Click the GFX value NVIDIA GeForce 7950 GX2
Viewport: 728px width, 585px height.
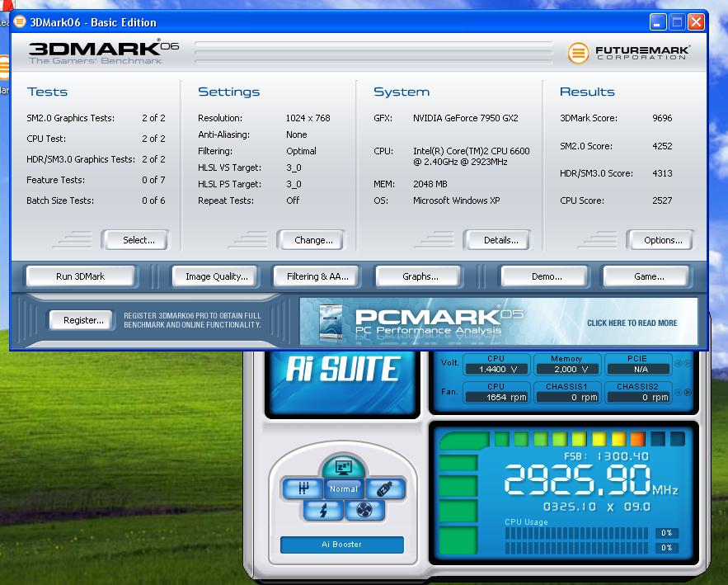(466, 118)
